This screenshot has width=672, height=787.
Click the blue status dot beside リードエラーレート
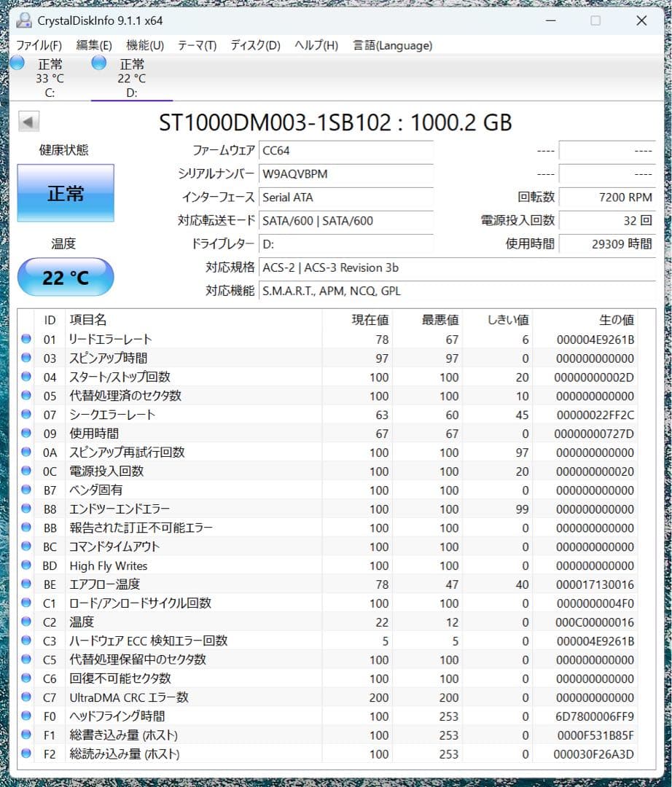[26, 339]
